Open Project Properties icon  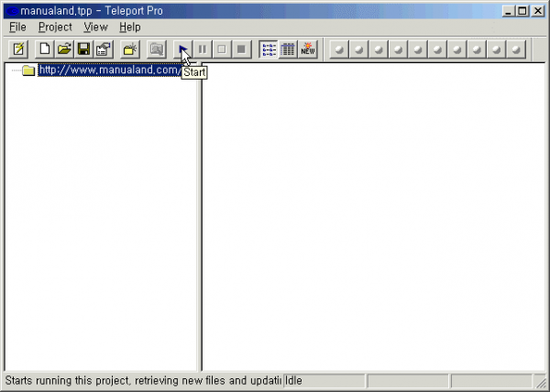point(104,49)
